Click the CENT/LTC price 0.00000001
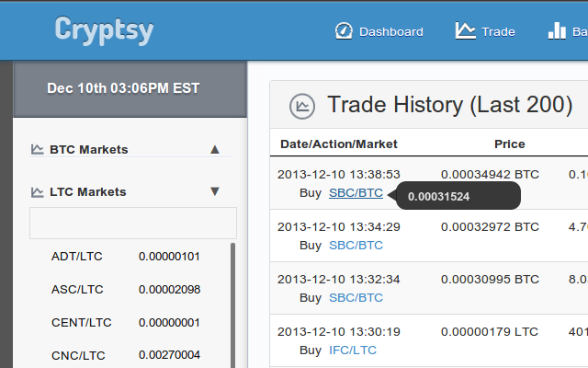The image size is (588, 368). 169,323
